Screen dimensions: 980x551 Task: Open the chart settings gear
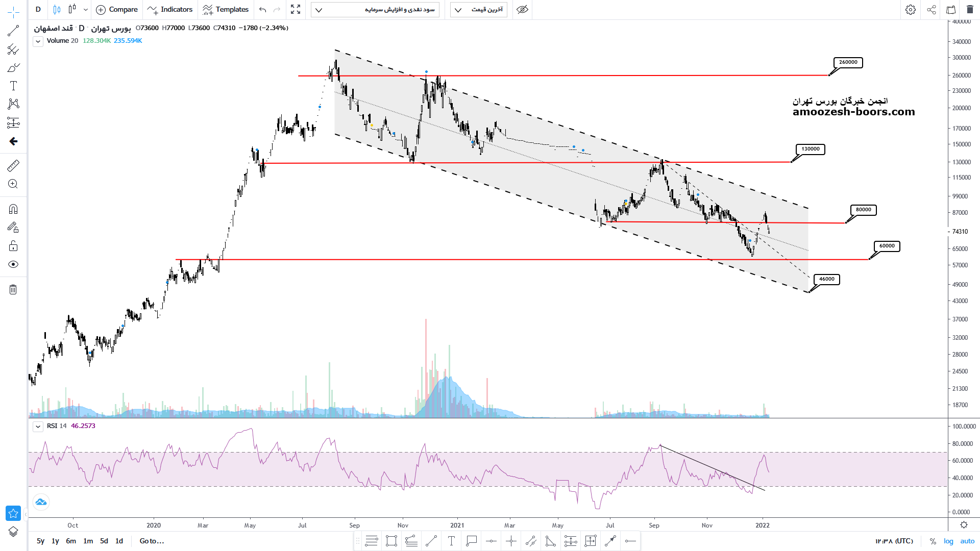[910, 10]
